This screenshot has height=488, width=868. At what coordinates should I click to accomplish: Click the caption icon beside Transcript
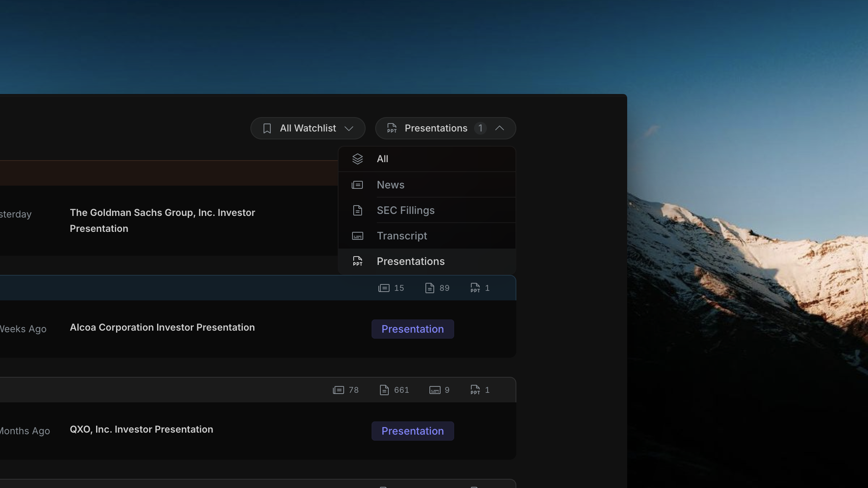click(358, 236)
